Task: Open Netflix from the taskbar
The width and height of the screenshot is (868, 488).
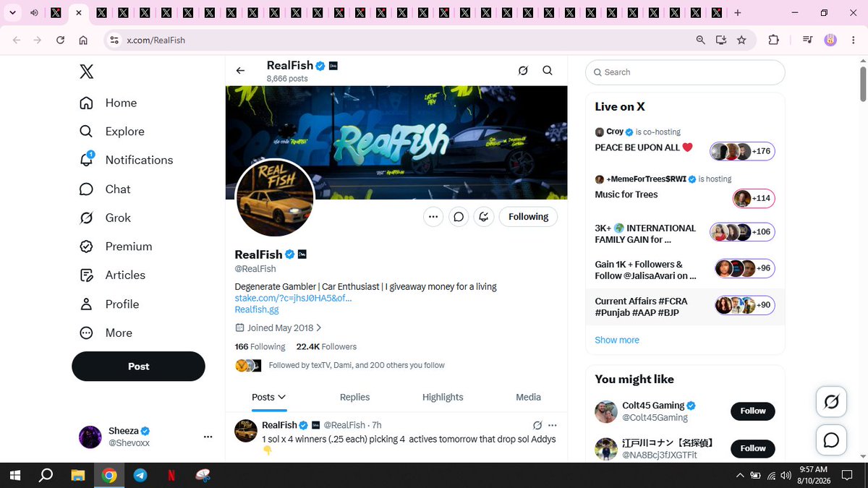Action: click(x=171, y=475)
